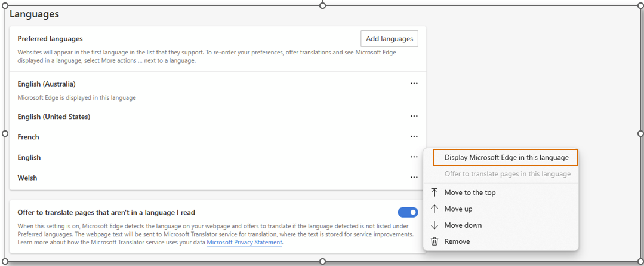This screenshot has height=266, width=644.
Task: Open More actions for Welsh
Action: [x=414, y=177]
